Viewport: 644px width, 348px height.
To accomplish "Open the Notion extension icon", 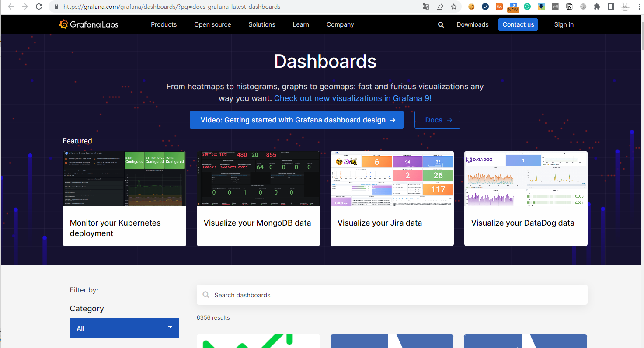I will click(x=569, y=7).
